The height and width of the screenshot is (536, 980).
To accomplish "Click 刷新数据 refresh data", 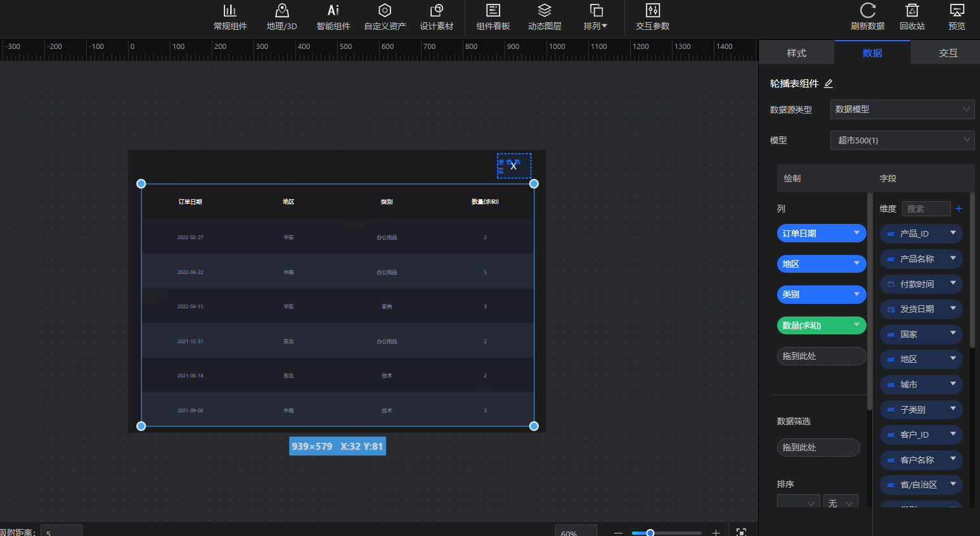I will [x=868, y=17].
